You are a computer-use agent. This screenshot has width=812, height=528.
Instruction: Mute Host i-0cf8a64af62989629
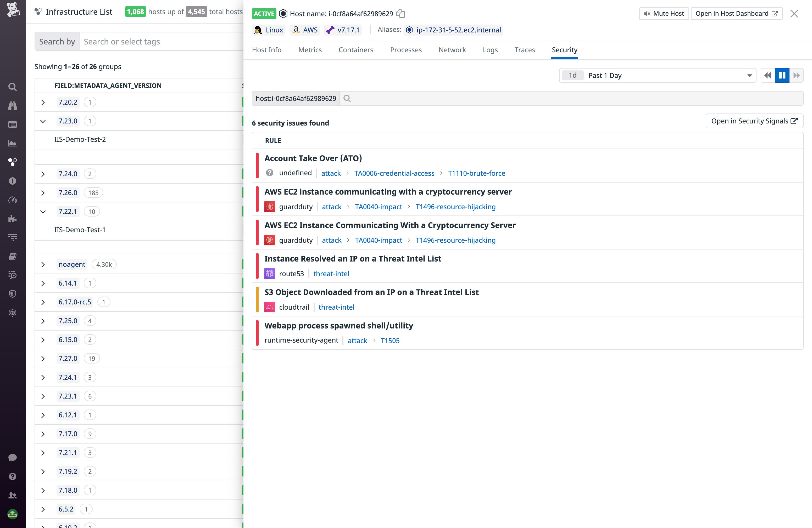pyautogui.click(x=663, y=13)
